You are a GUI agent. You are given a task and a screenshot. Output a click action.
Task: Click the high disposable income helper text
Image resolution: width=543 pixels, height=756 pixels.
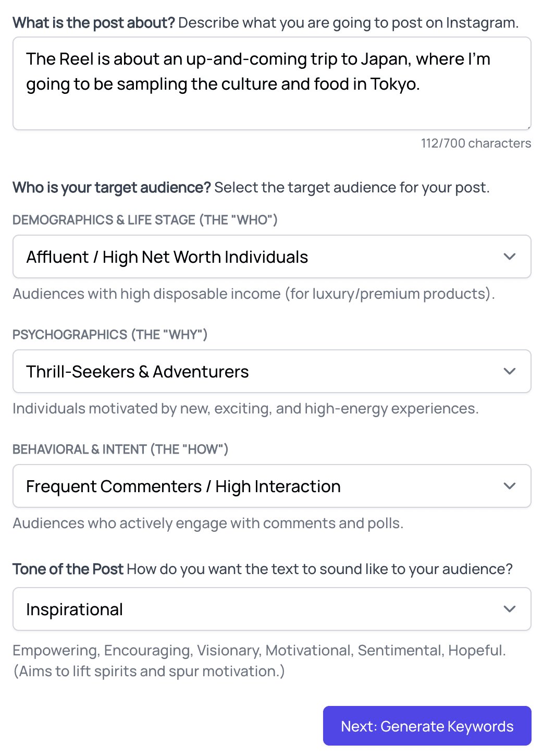[x=253, y=294]
